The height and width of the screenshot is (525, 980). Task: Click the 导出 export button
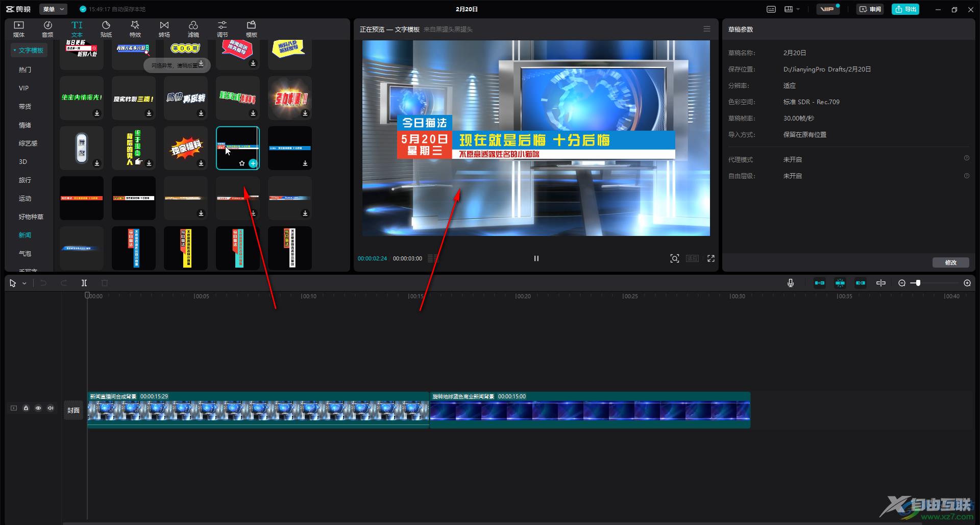[905, 9]
